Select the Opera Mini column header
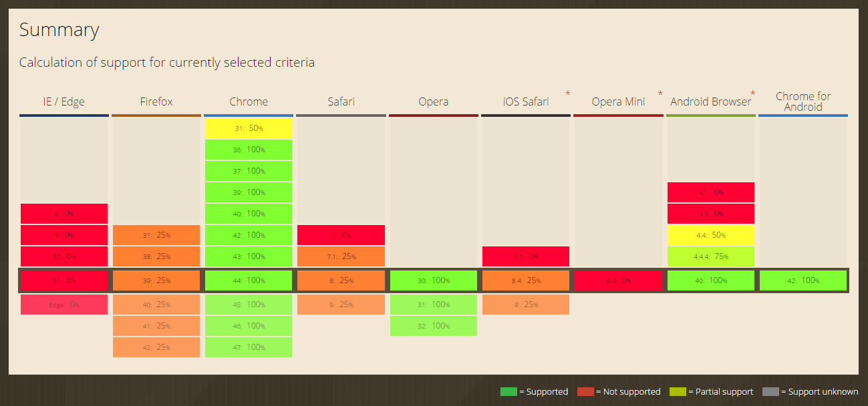This screenshot has height=406, width=868. [x=618, y=101]
